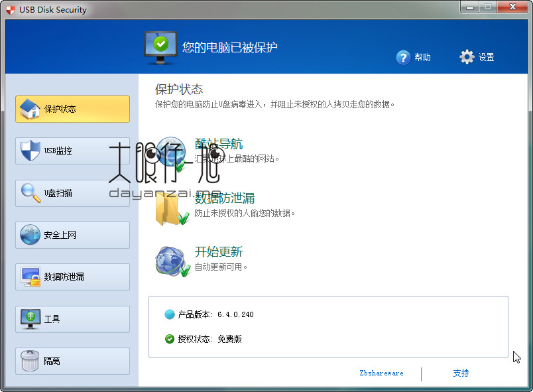
Task: Open the U盘扫描 section
Action: [72, 193]
